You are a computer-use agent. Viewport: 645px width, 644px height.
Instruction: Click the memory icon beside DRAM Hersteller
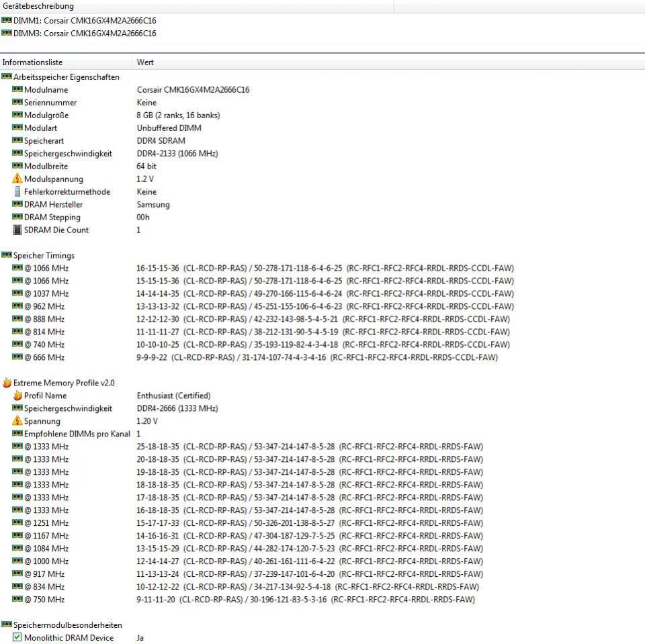(17, 204)
